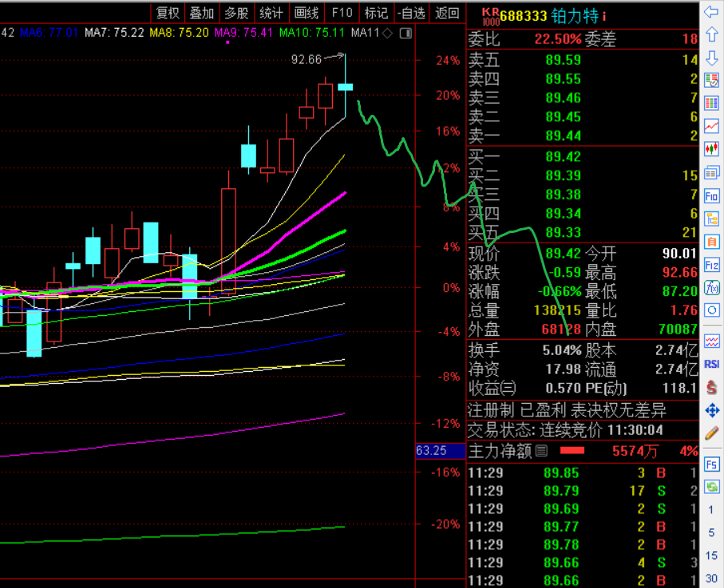The height and width of the screenshot is (588, 724).
Task: Click the 92.66 high label on chart
Action: coord(307,60)
